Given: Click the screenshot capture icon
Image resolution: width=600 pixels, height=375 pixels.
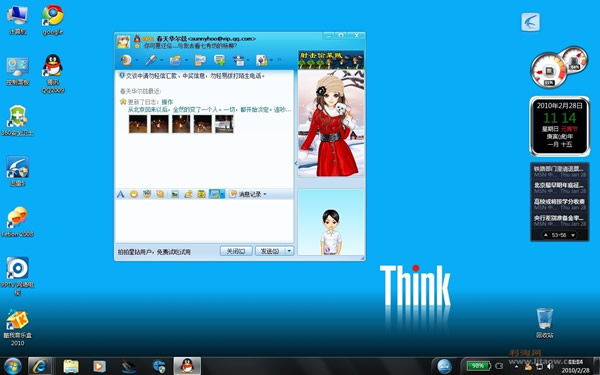Looking at the screenshot, I should click(214, 194).
